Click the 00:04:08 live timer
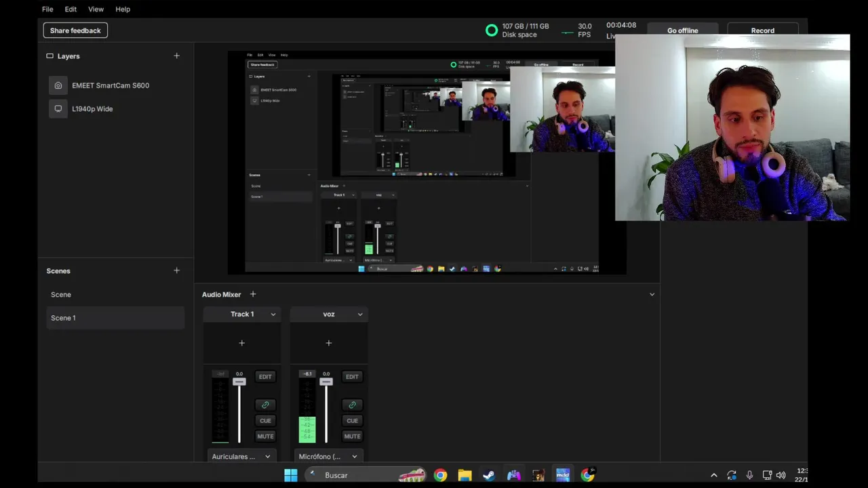 tap(621, 25)
